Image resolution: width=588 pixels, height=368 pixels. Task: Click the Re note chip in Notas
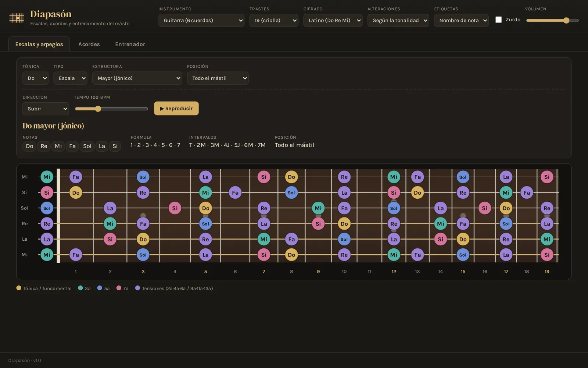point(44,146)
